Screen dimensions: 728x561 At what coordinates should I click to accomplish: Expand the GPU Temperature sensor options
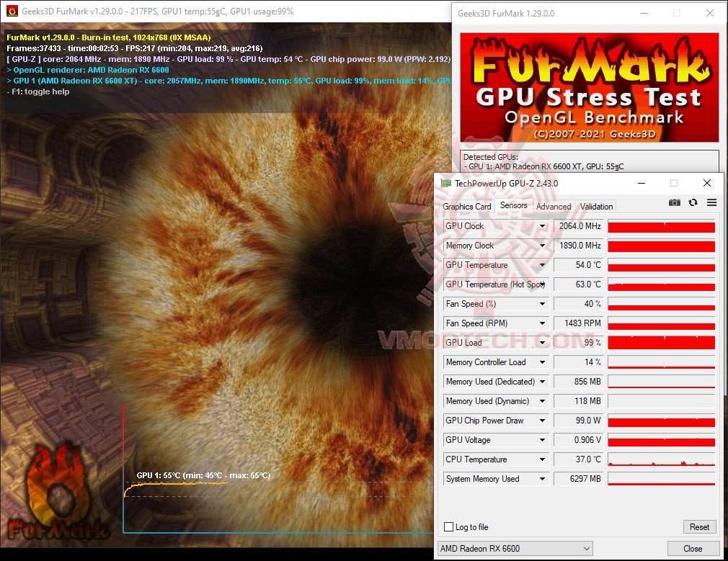coord(543,264)
